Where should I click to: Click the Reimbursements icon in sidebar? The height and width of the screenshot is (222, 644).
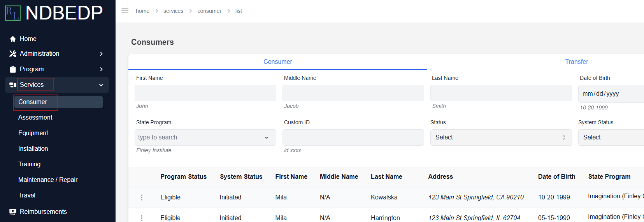(x=13, y=211)
